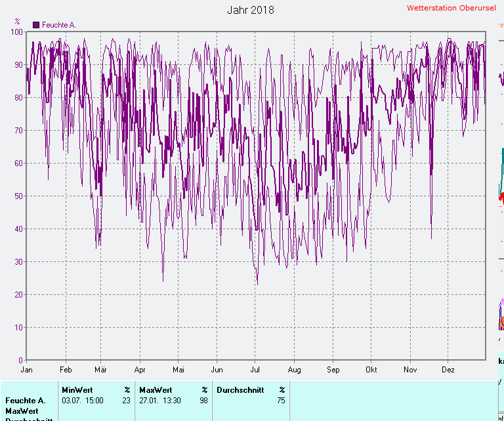
Task: Click the 'Durchschnitt' column header
Action: (x=240, y=390)
